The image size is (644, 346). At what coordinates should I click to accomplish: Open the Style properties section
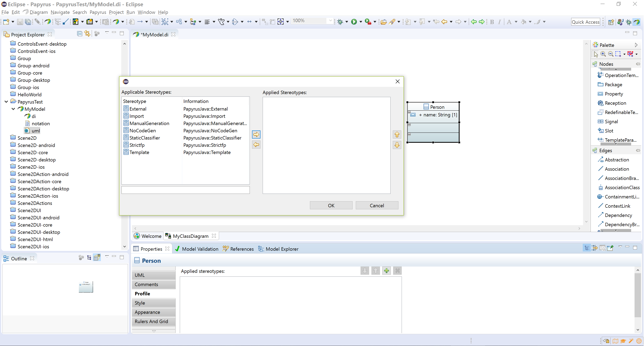coord(154,303)
